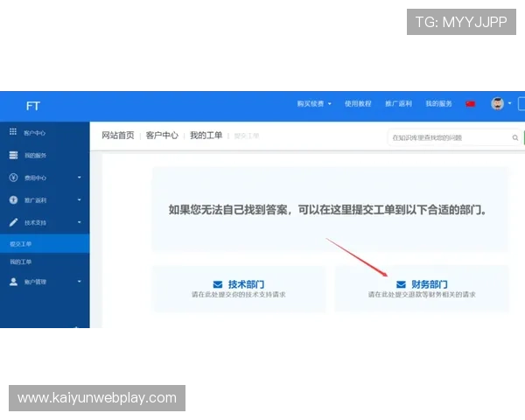525x420 pixels.
Task: Click the 提交工单 breadcrumb entry
Action: 247,136
